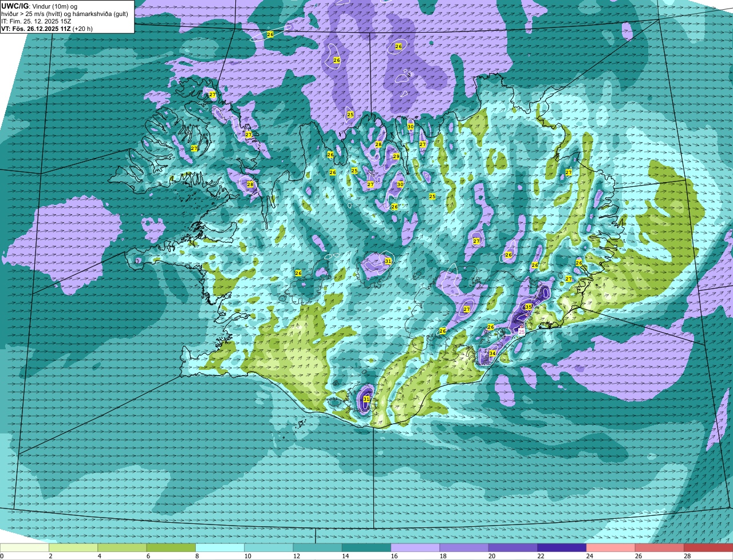Click the 22–24 m/s dark indigo legend swatch
Image resolution: width=733 pixels, height=560 pixels.
[x=562, y=548]
